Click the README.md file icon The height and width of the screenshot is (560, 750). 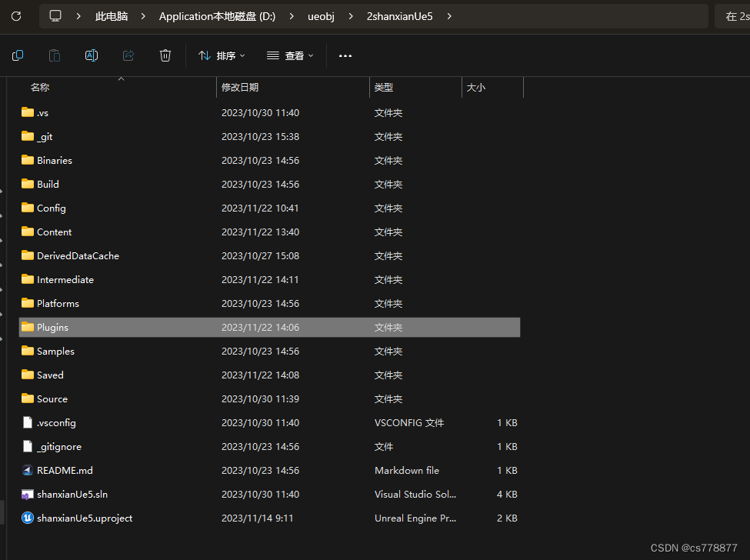tap(28, 470)
